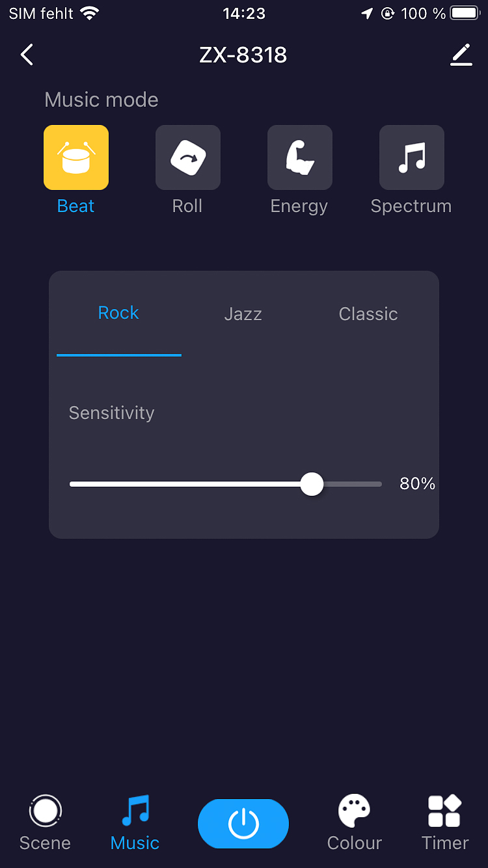Click the Sensitivity slider handle

coord(312,484)
